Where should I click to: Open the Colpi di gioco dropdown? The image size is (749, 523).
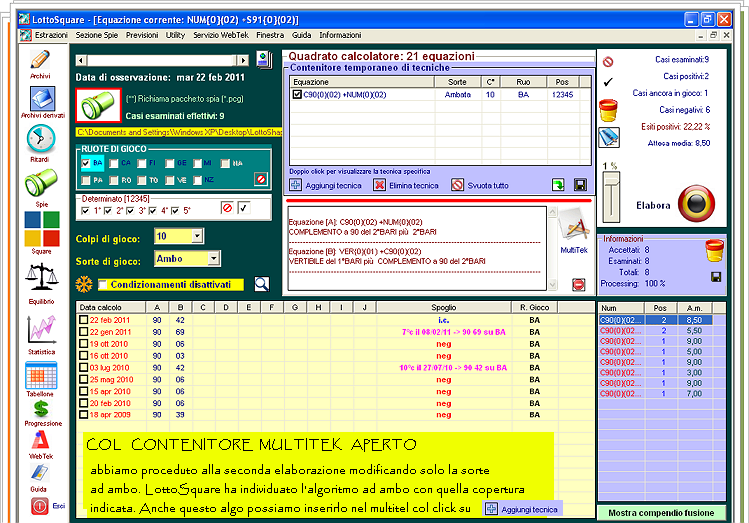(197, 235)
